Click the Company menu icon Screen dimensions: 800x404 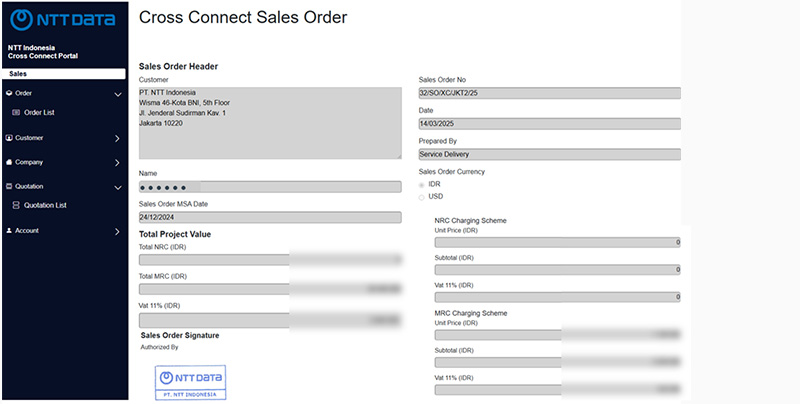[9, 162]
